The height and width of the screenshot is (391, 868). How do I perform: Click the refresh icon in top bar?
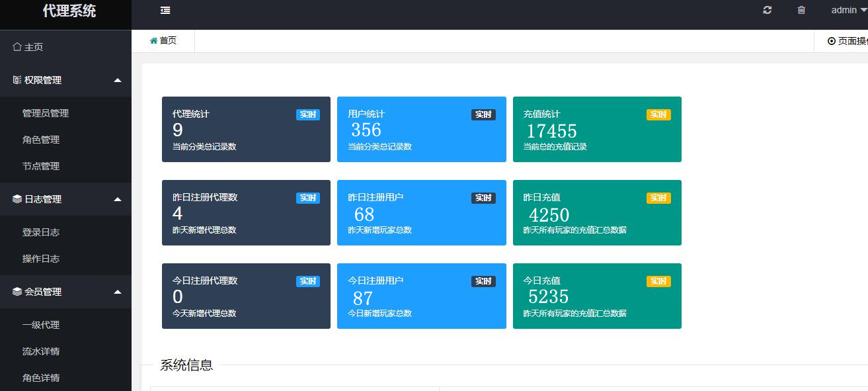coord(768,10)
